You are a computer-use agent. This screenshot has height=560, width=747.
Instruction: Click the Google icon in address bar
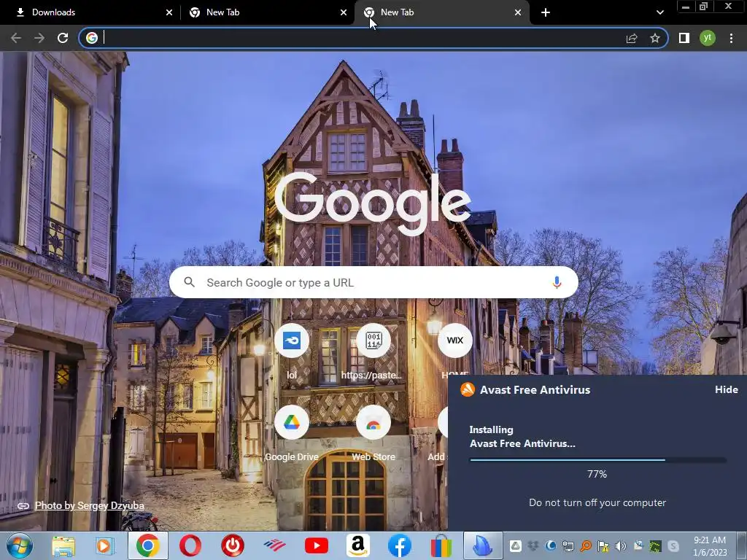[92, 38]
